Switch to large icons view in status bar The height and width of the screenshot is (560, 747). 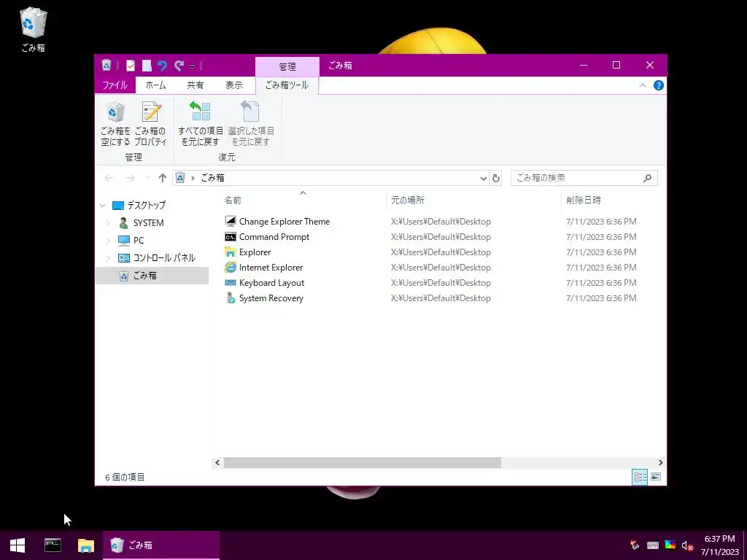pyautogui.click(x=656, y=477)
